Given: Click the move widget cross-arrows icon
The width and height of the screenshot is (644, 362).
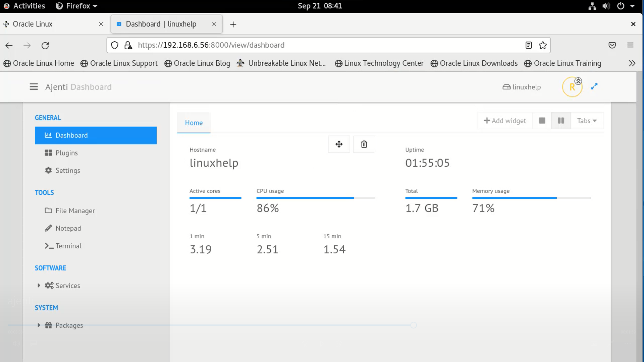Looking at the screenshot, I should pos(339,144).
